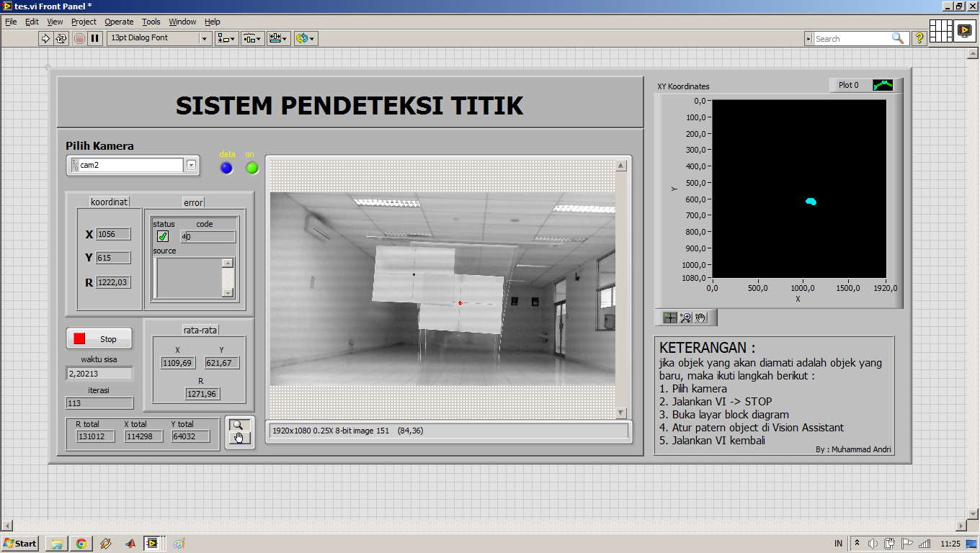
Task: Open Paint from the taskbar
Action: click(179, 544)
